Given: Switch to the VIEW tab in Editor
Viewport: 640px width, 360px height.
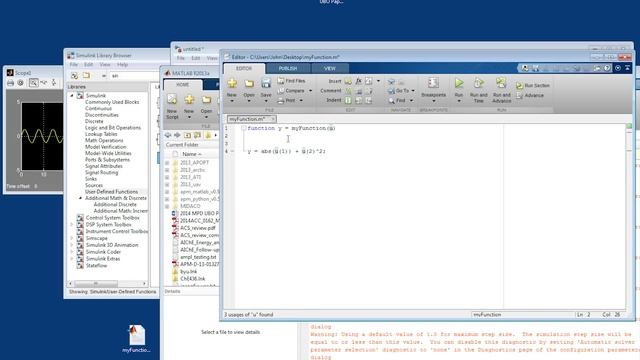Looking at the screenshot, I should pos(330,69).
